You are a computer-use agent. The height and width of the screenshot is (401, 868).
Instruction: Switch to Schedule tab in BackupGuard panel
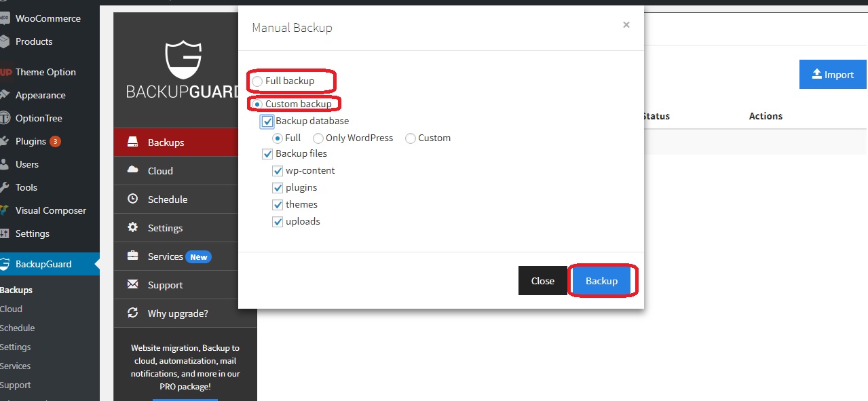(x=176, y=199)
